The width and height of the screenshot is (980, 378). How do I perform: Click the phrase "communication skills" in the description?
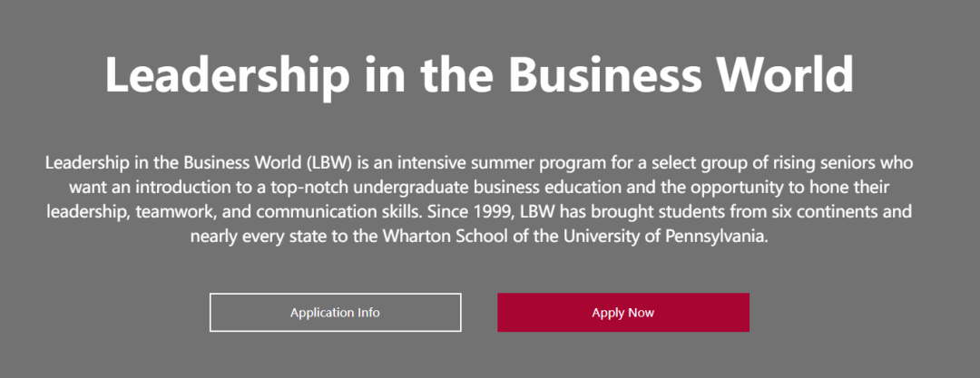pyautogui.click(x=338, y=212)
